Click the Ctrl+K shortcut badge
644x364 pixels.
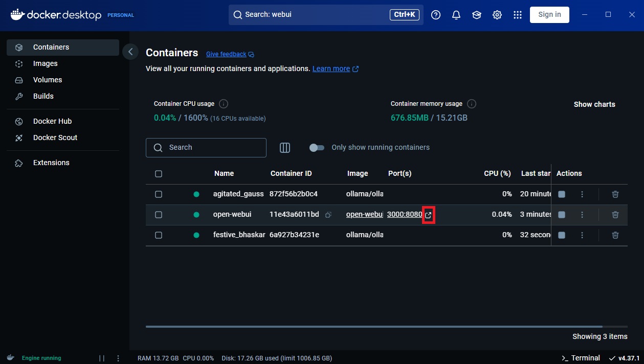pos(405,15)
